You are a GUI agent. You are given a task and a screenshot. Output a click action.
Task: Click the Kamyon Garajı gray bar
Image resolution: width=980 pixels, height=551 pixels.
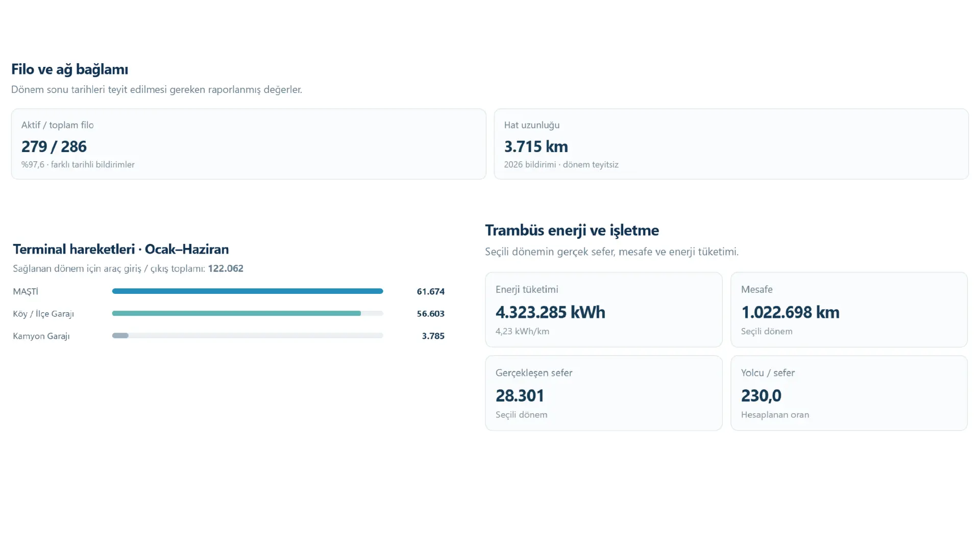pyautogui.click(x=120, y=336)
